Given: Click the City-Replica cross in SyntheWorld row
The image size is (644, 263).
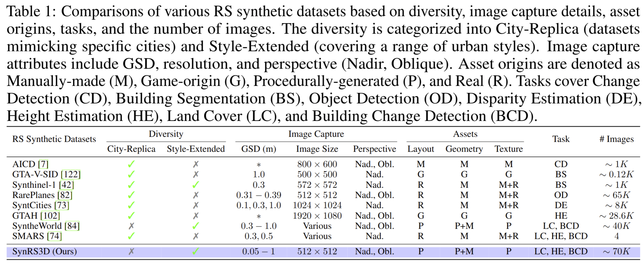Looking at the screenshot, I should 131,226.
